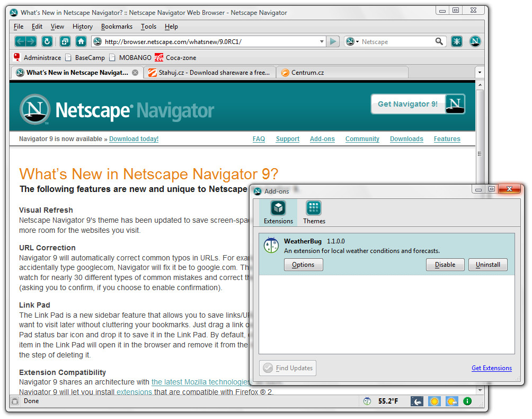
Task: Open the list-all-tabs dropdown arrow
Action: point(480,72)
